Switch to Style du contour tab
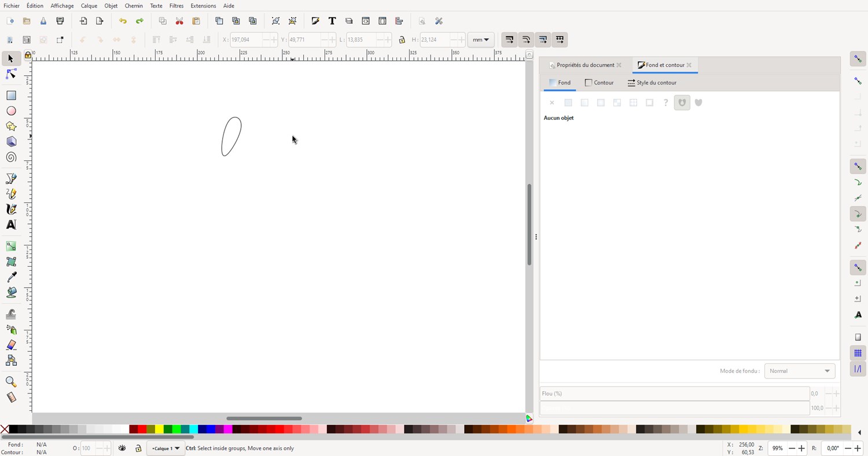The width and height of the screenshot is (868, 456). pos(652,83)
